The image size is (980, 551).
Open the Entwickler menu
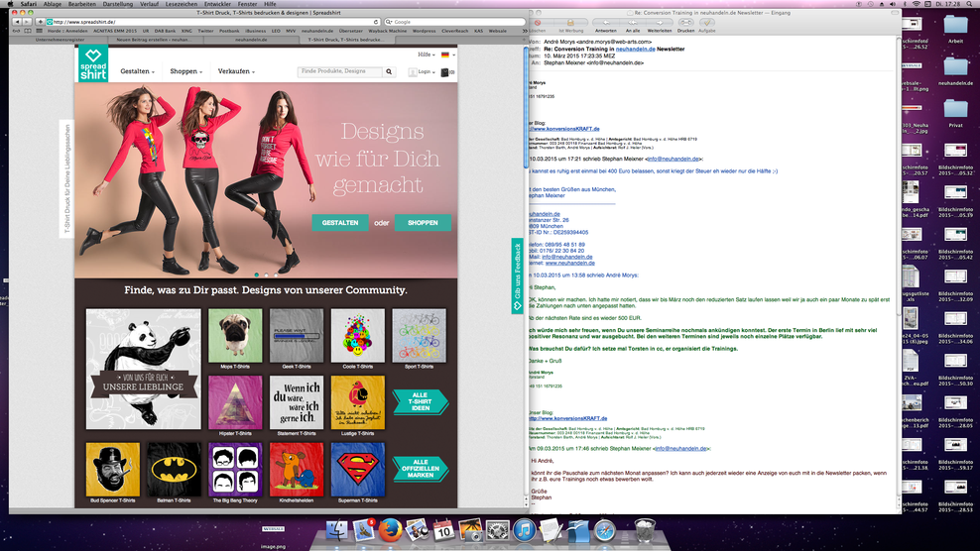point(217,4)
